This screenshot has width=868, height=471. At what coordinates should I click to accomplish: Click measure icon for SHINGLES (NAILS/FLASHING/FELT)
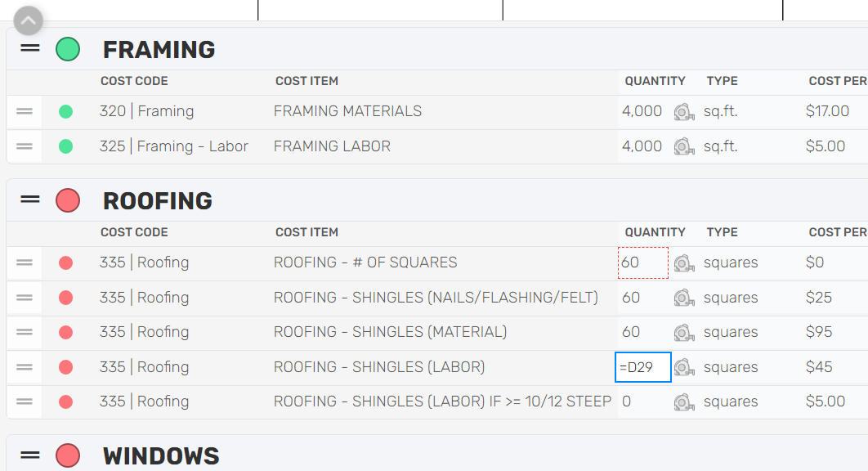click(x=684, y=298)
